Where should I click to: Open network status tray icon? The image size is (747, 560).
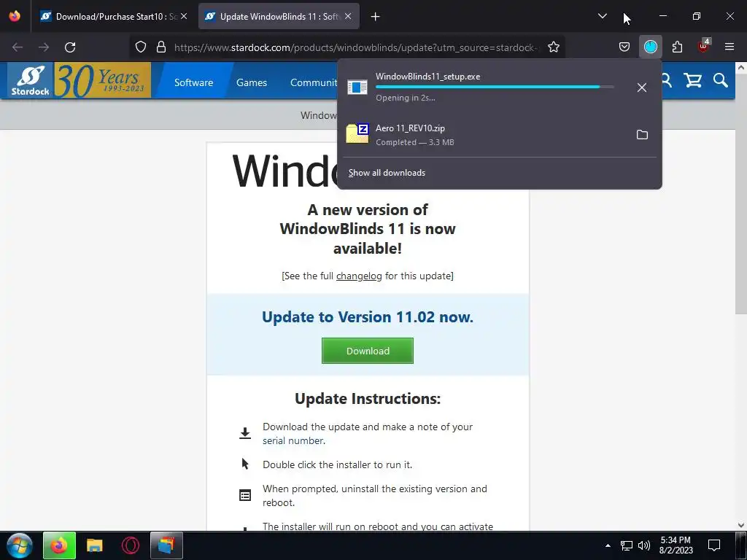(x=627, y=545)
